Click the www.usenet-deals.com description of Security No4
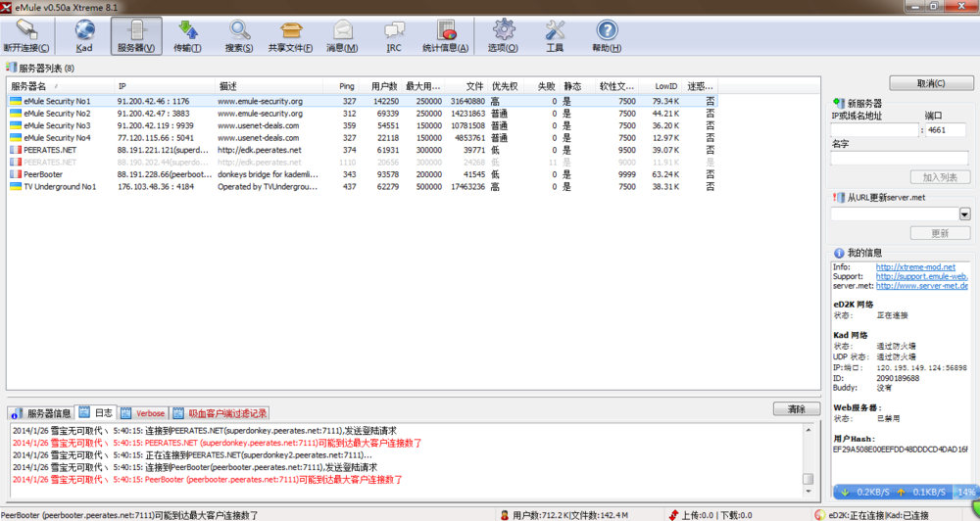Viewport: 980px width, 521px height. click(x=259, y=137)
